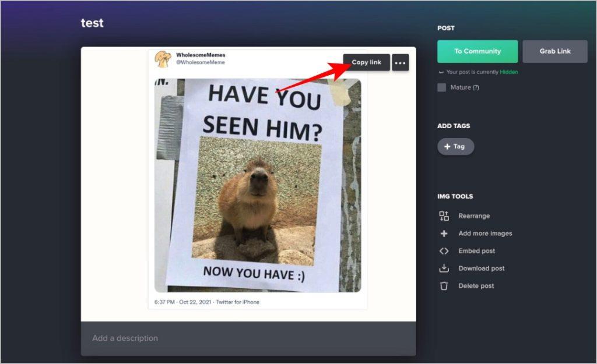
Task: Click the post title "test"
Action: [92, 23]
